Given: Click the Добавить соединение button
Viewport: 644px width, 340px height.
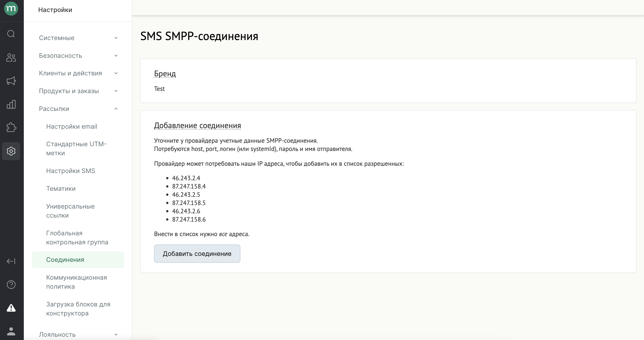Looking at the screenshot, I should [x=197, y=254].
